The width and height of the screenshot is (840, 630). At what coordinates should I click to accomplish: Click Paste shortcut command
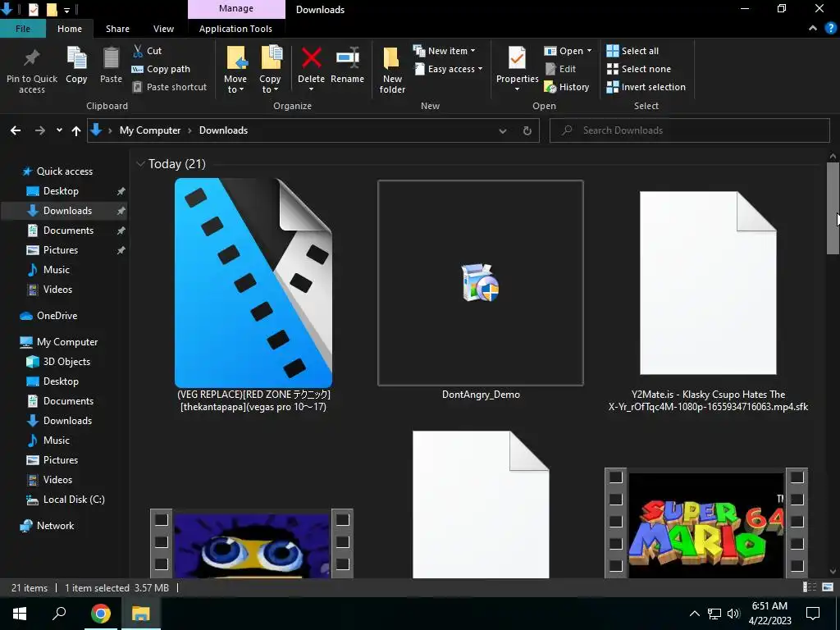(x=169, y=87)
